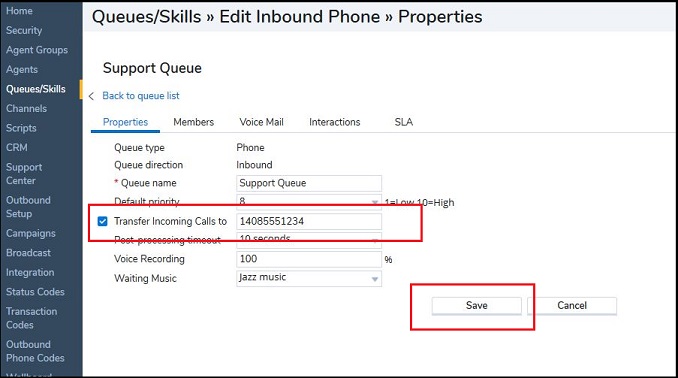The image size is (678, 378).
Task: Open Scripts in the sidebar
Action: (x=21, y=128)
